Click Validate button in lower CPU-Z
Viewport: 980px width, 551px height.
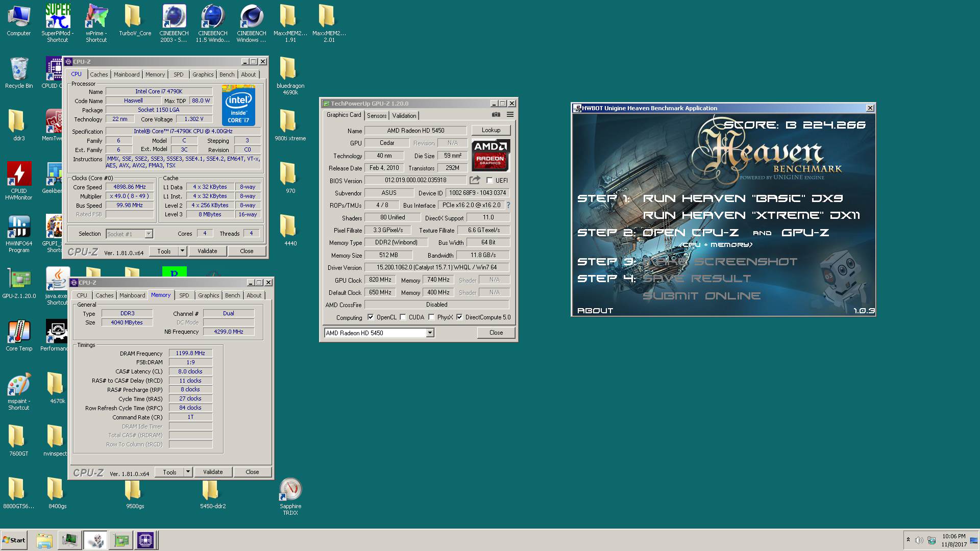tap(213, 472)
